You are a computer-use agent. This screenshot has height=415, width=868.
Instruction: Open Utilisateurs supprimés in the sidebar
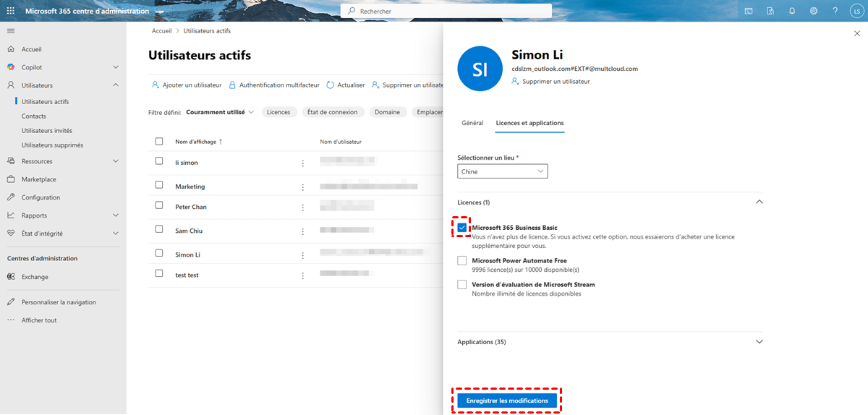click(x=52, y=145)
